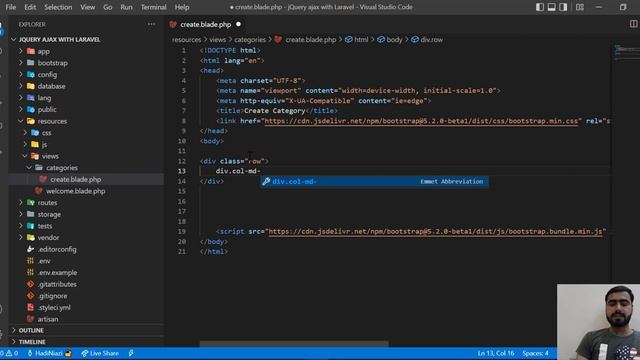Click the routes folder icon

31,202
